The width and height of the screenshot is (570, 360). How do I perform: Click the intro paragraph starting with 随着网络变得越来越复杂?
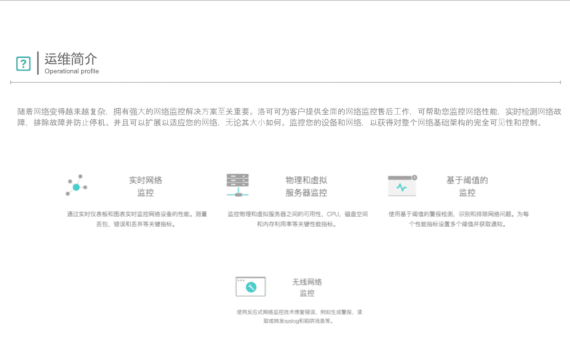289,117
